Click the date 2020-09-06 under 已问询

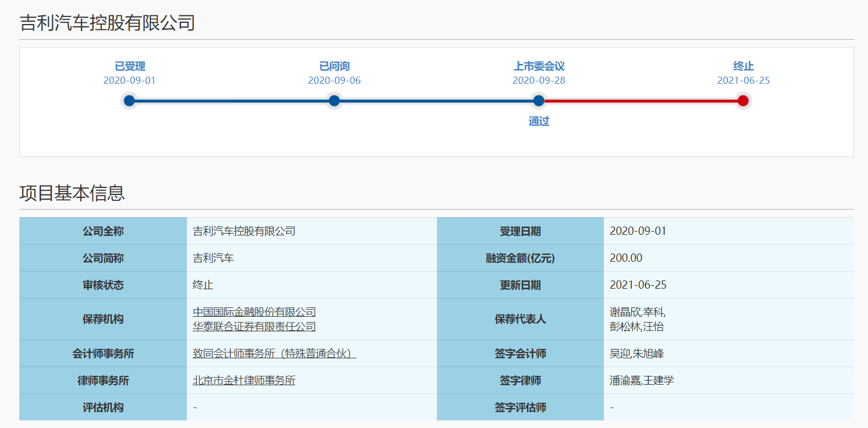pos(334,81)
